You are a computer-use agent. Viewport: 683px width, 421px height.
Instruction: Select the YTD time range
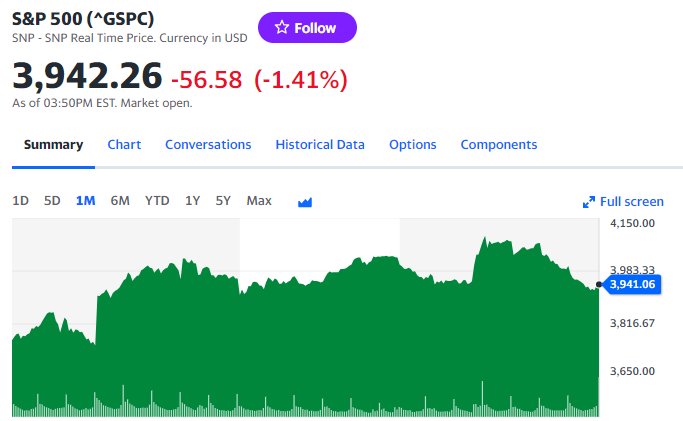[x=157, y=201]
